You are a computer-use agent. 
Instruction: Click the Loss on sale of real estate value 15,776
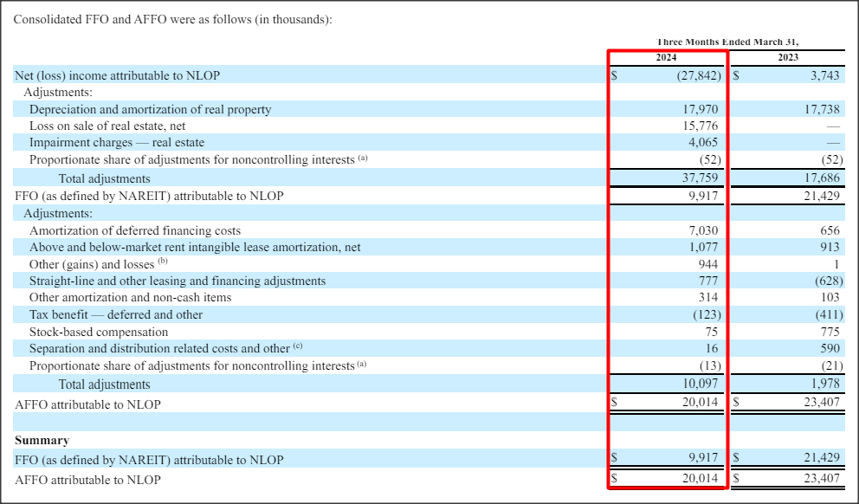(700, 126)
